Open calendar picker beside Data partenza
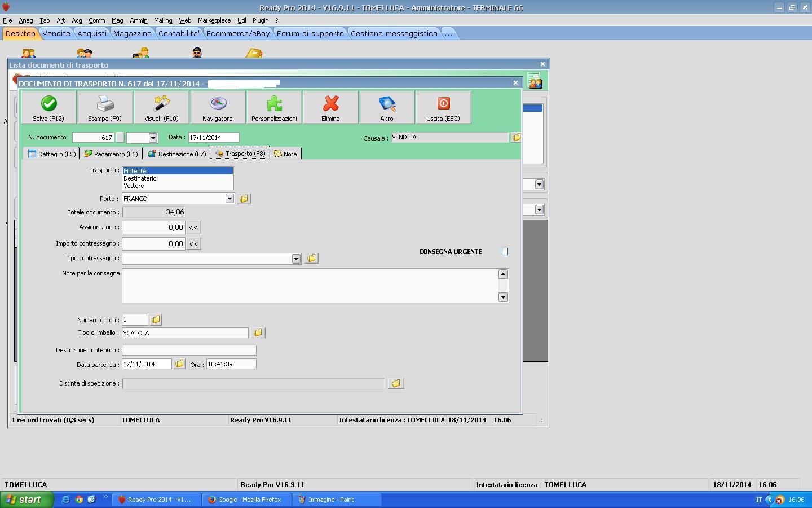 click(x=179, y=364)
